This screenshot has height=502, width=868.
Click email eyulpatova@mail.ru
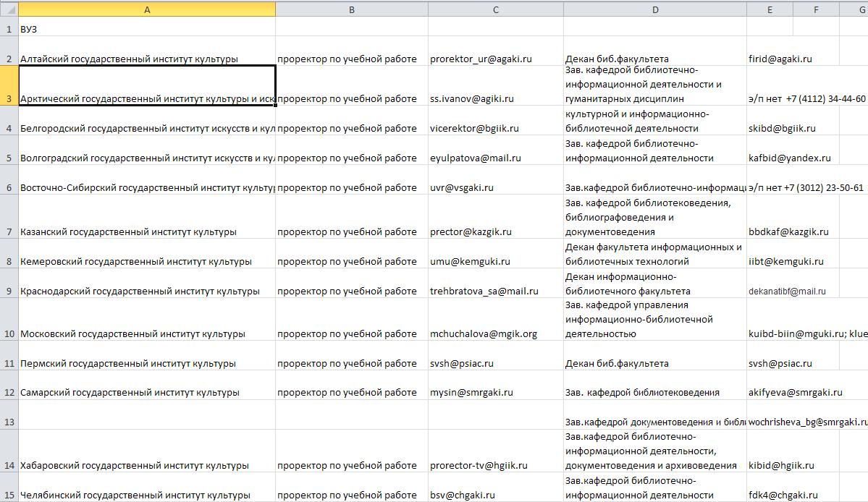click(x=476, y=158)
